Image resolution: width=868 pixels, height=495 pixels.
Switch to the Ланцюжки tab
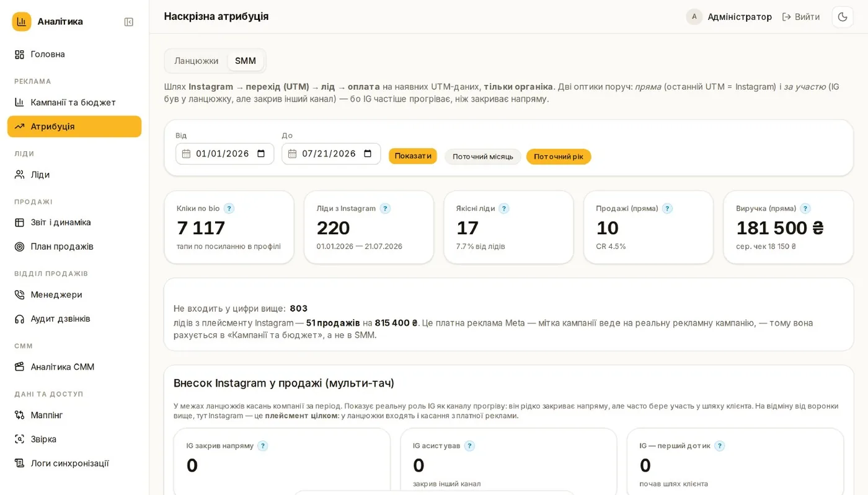196,61
